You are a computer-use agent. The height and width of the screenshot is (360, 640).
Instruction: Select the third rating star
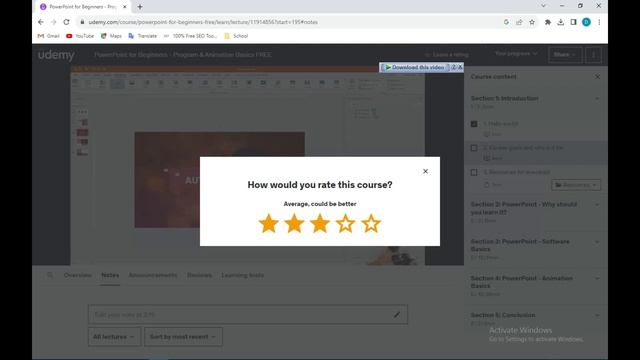[320, 223]
